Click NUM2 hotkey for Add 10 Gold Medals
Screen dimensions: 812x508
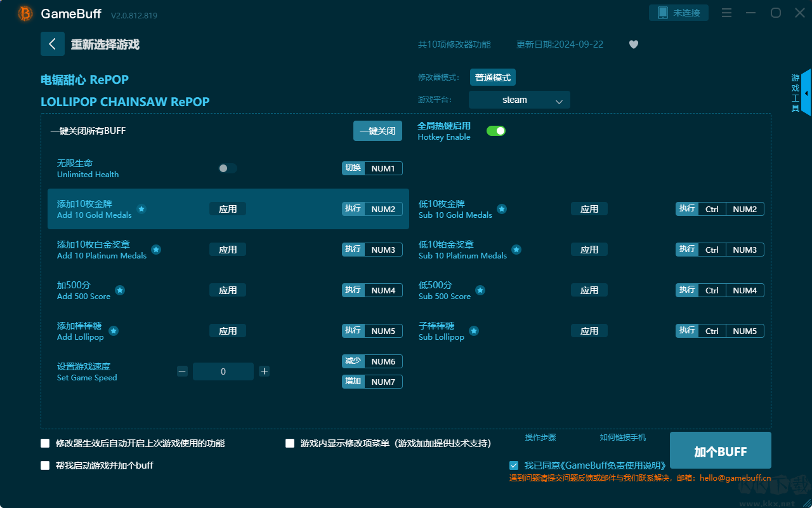383,209
